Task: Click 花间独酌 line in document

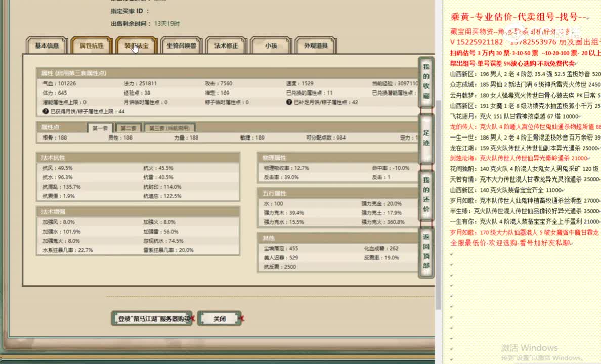Action: pyautogui.click(x=525, y=168)
